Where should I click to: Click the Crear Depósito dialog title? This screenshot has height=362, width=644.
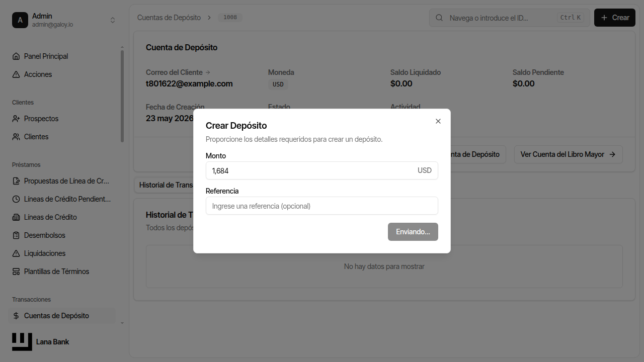236,126
